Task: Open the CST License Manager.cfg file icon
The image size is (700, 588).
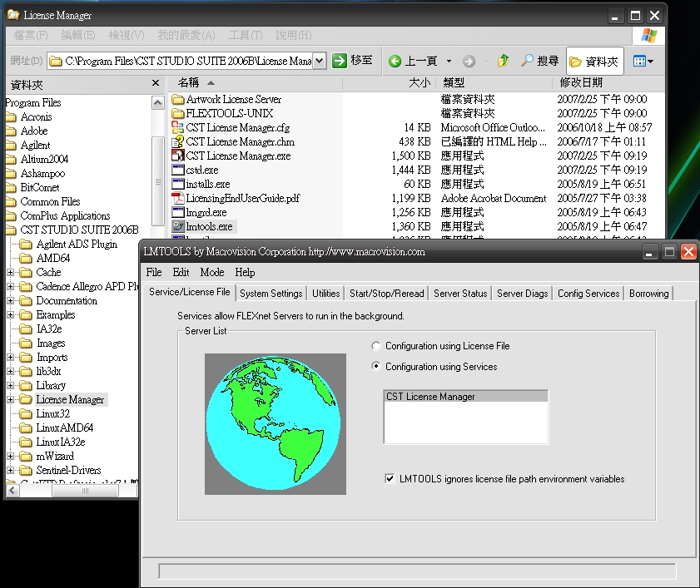Action: [x=177, y=127]
